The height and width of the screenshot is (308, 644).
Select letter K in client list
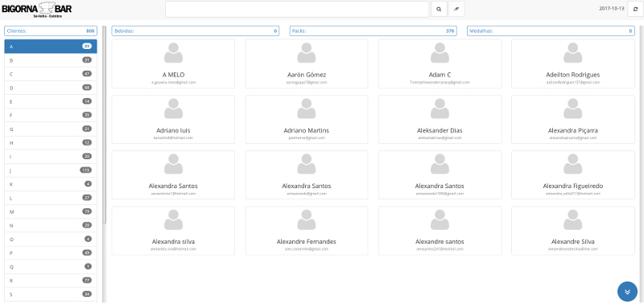pyautogui.click(x=51, y=184)
